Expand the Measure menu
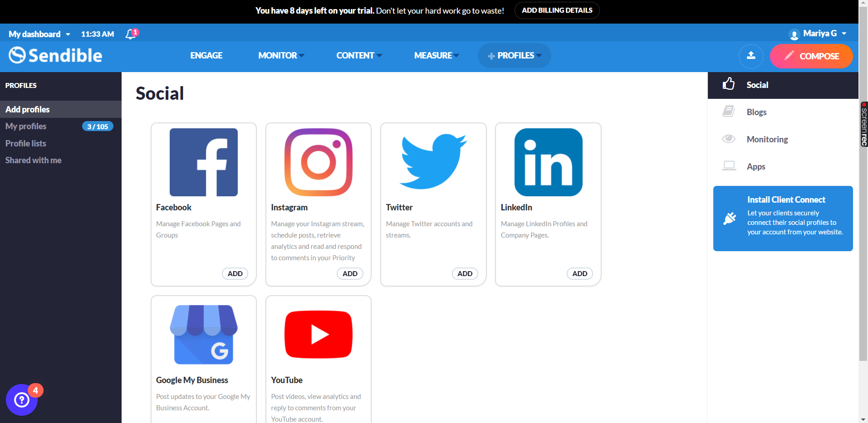This screenshot has height=423, width=868. click(x=436, y=55)
